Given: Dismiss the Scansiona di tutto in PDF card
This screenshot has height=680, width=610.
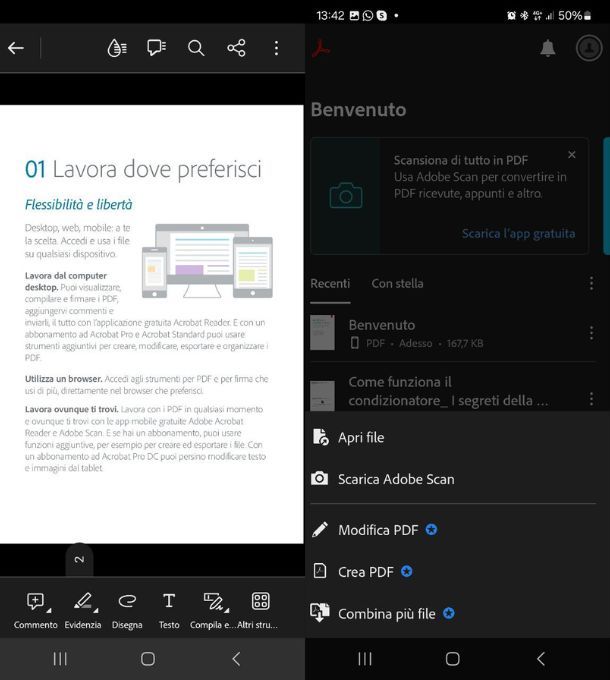Looking at the screenshot, I should click(572, 154).
